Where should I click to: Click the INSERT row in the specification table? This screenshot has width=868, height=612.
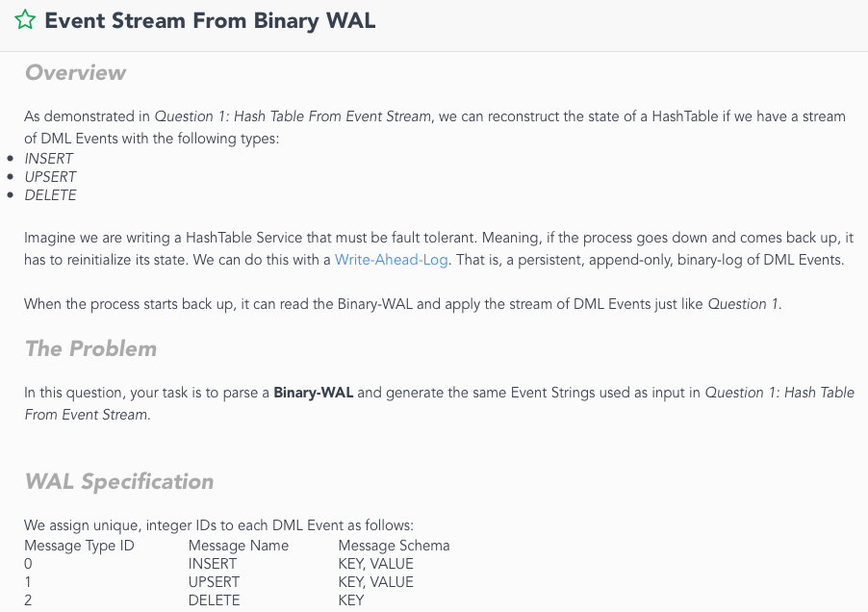[214, 563]
